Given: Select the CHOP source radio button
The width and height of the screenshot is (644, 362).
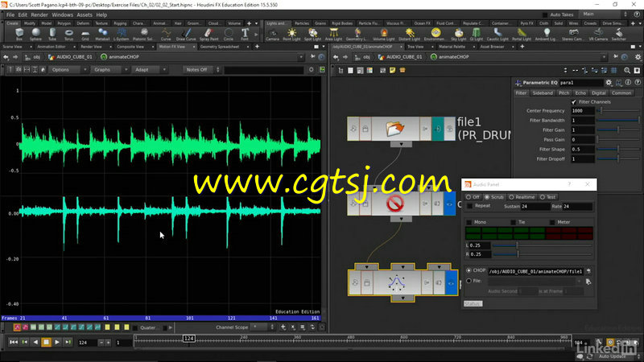Looking at the screenshot, I should (x=469, y=270).
